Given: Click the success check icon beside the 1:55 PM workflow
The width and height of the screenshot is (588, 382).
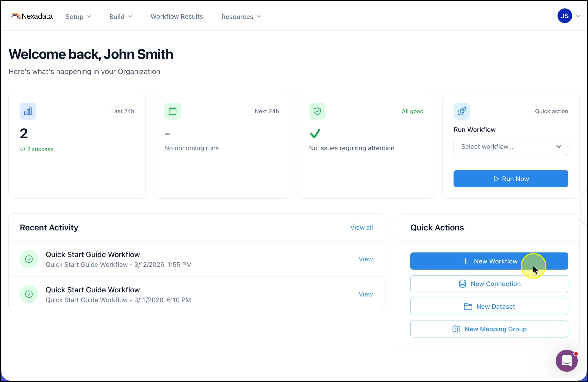Looking at the screenshot, I should tap(29, 259).
